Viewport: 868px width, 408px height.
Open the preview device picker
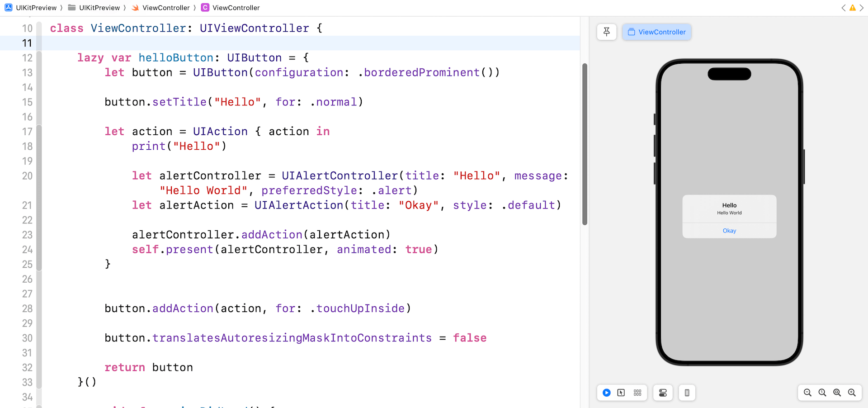[x=687, y=393]
